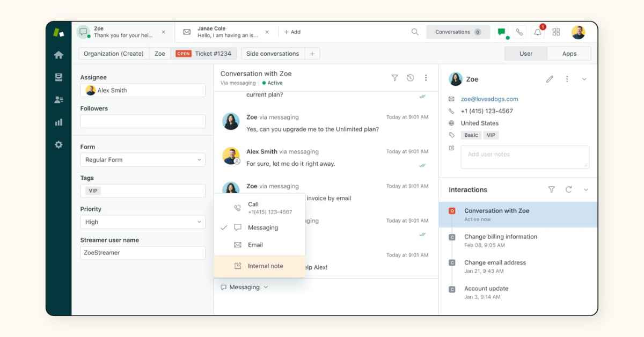The width and height of the screenshot is (644, 337).
Task: Open the Views panel in the left sidebar
Action: click(58, 76)
